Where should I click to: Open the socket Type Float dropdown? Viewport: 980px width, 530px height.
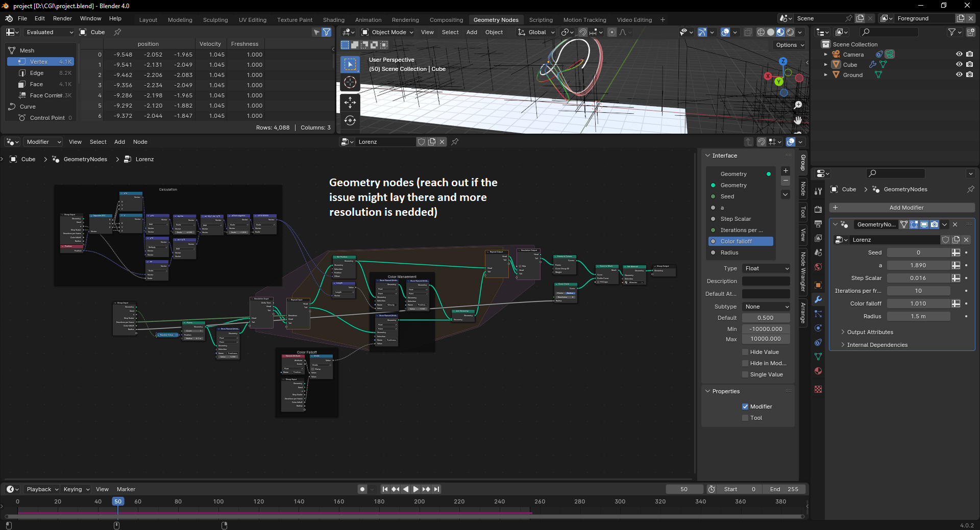[x=766, y=268]
